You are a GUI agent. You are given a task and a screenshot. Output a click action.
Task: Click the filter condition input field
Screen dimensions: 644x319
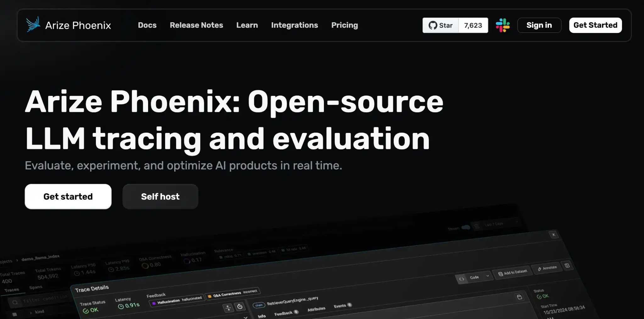click(45, 299)
